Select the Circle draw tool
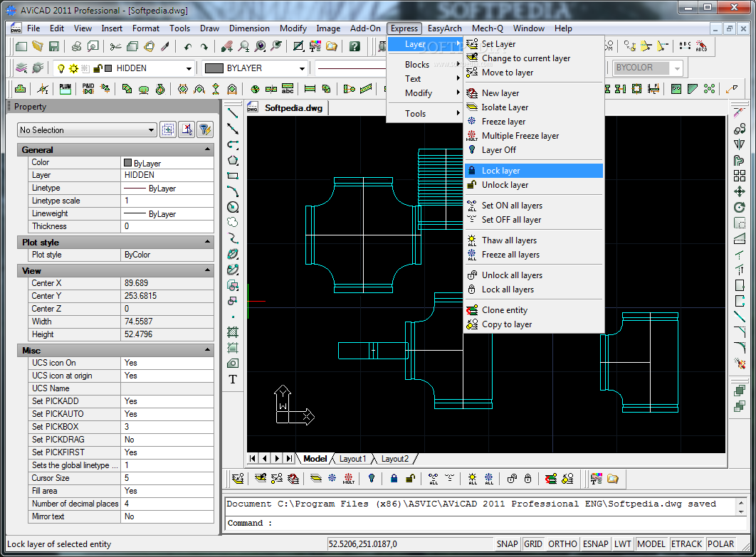The width and height of the screenshot is (756, 557). tap(233, 207)
